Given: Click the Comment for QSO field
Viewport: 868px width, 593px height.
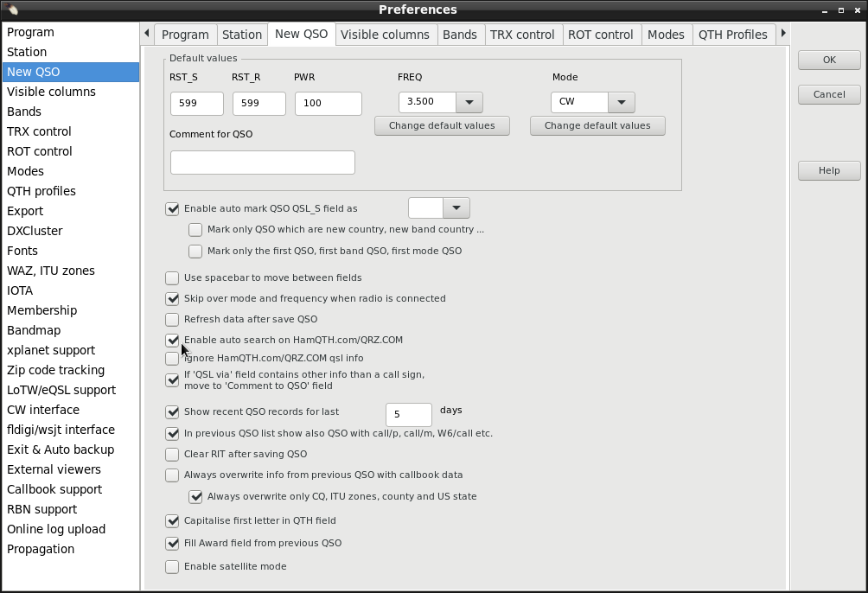Looking at the screenshot, I should [263, 163].
